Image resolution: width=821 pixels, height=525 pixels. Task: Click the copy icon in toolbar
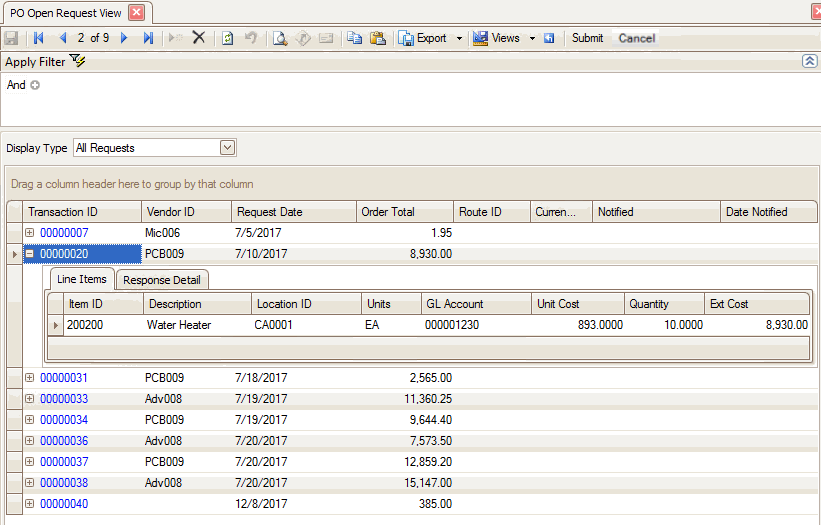(354, 38)
